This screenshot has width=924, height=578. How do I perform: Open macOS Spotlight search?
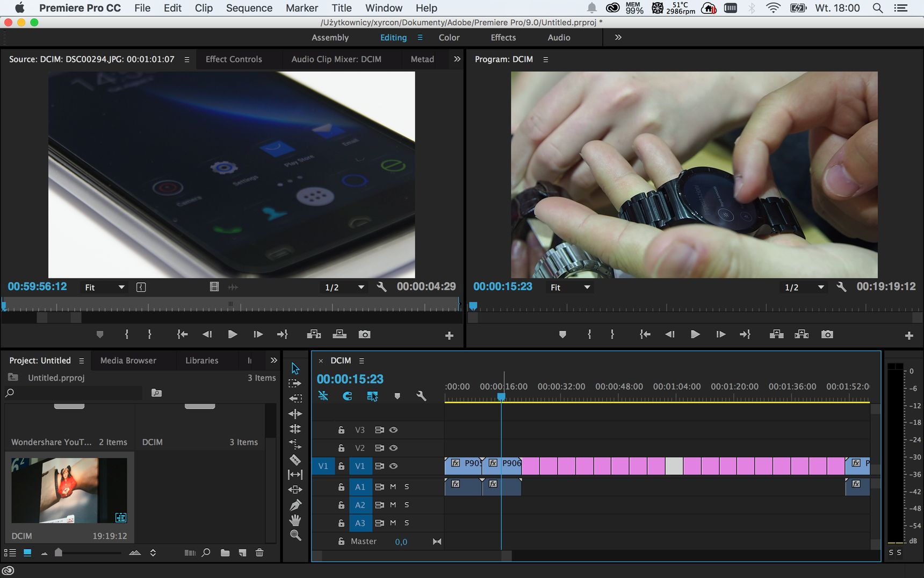[x=878, y=8]
